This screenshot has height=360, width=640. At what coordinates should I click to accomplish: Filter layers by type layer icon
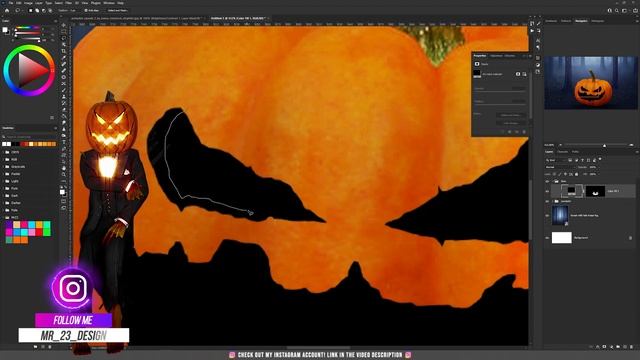click(582, 160)
